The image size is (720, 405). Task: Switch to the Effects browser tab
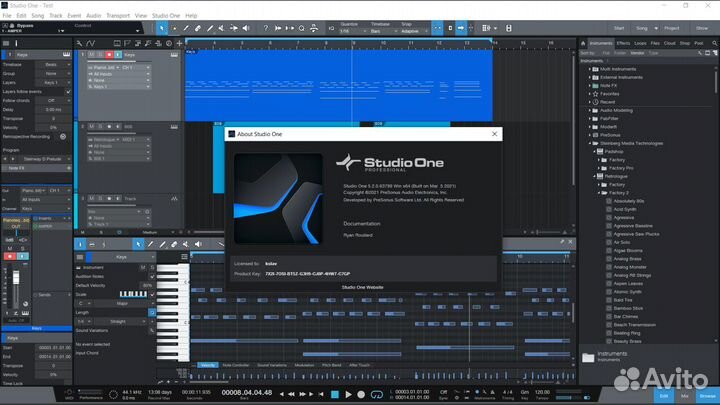pos(622,43)
